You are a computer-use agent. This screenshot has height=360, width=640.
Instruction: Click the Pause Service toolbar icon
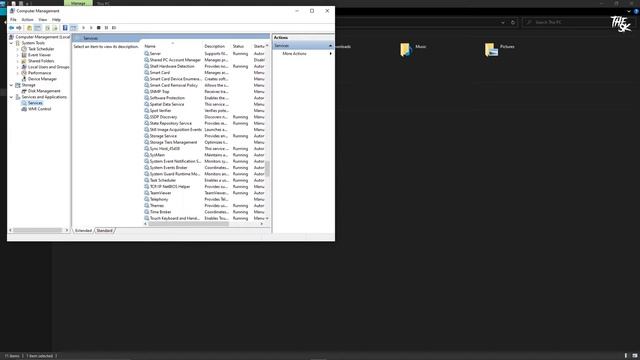pos(106,28)
